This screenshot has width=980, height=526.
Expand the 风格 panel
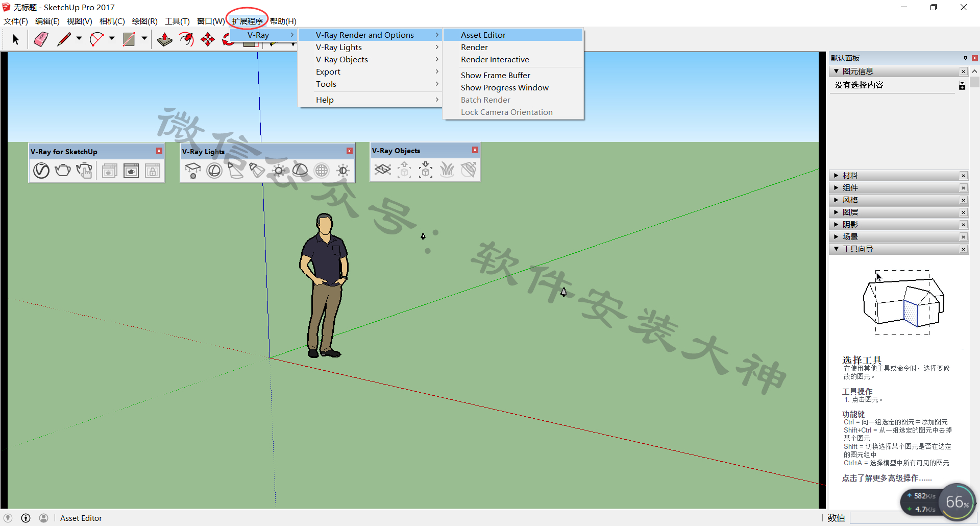click(x=836, y=200)
